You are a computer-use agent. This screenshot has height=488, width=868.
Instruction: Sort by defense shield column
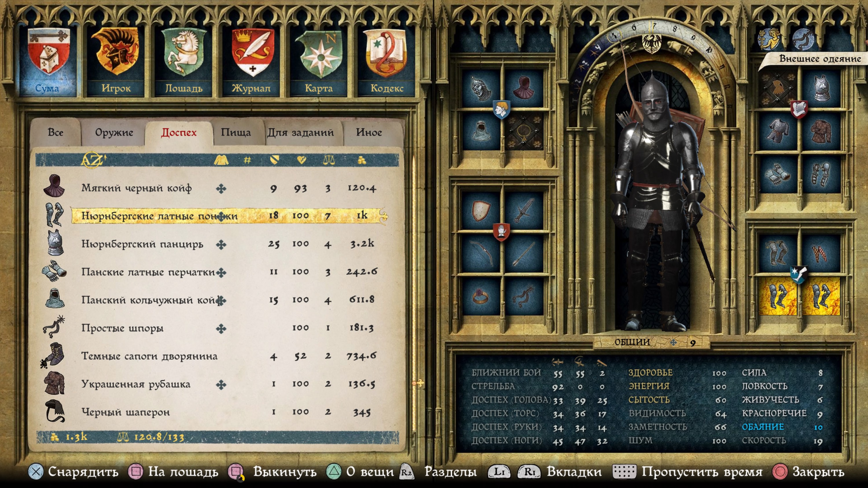(x=274, y=160)
